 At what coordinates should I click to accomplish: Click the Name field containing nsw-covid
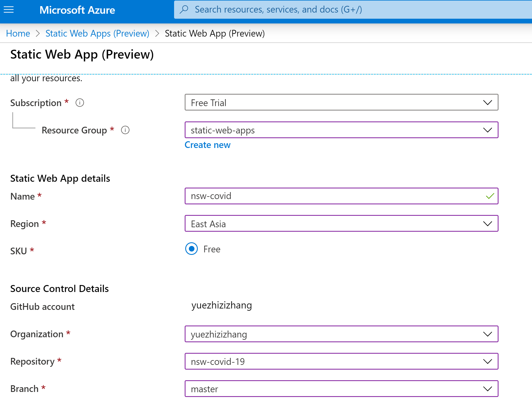point(341,196)
